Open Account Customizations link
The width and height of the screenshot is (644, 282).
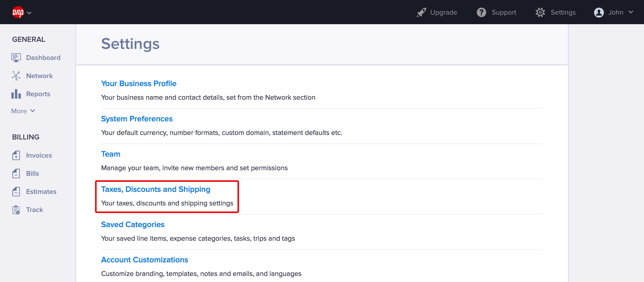click(x=144, y=260)
